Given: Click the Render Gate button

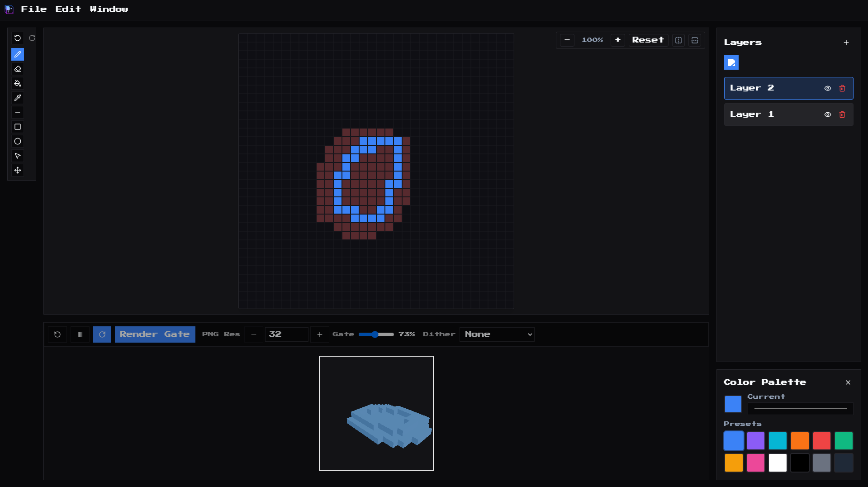Looking at the screenshot, I should coord(155,334).
